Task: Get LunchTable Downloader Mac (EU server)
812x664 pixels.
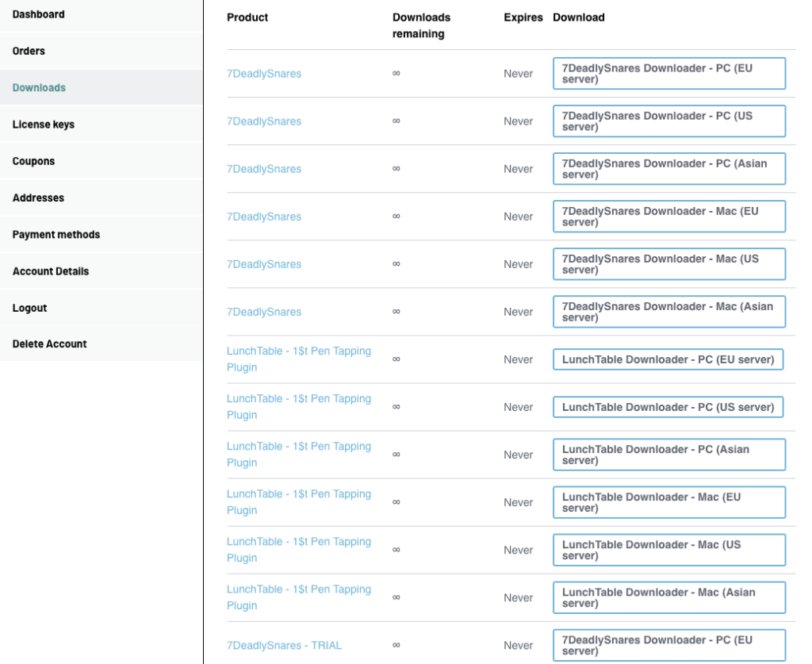Action: (668, 502)
